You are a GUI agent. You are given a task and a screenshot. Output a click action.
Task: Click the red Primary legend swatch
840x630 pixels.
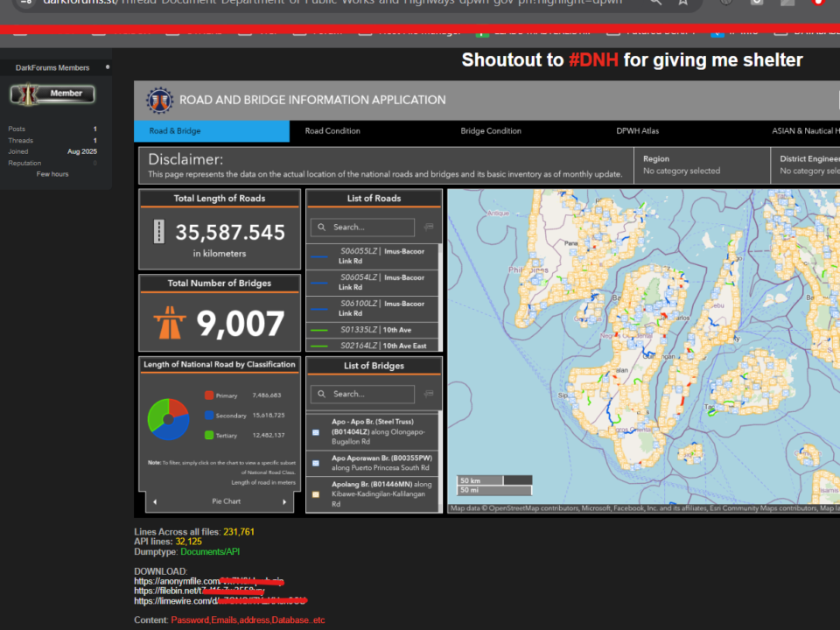point(208,395)
